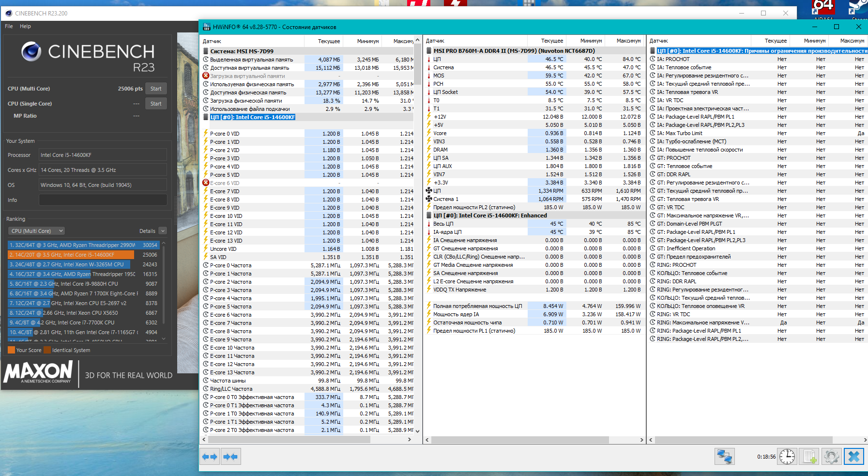Select ranking row "3. 24C/48T @ 2.7 GHz, Intel Xeon W-3265M CPU"
868x476 pixels.
pyautogui.click(x=83, y=264)
